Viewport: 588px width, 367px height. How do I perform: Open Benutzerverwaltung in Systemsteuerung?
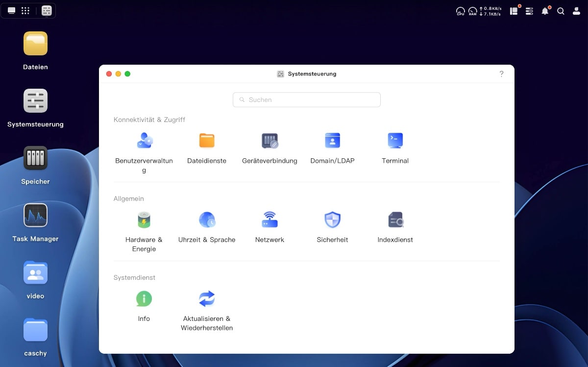pos(144,141)
